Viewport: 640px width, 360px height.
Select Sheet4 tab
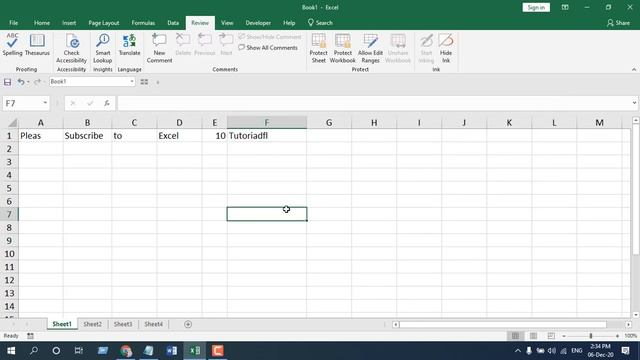click(x=153, y=324)
